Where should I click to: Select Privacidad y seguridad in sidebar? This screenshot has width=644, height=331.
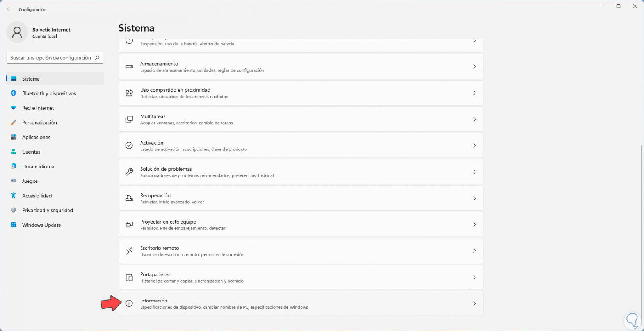(x=47, y=210)
